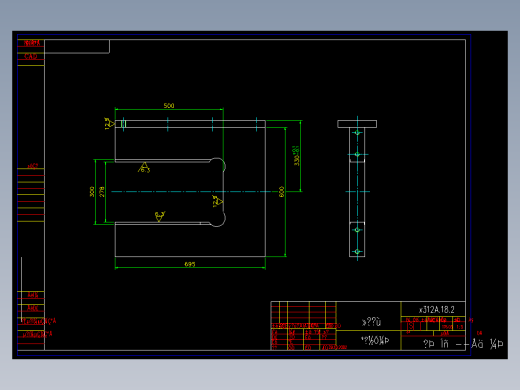Click the 600 vertical dimension label
520x390 pixels.
[x=282, y=192]
